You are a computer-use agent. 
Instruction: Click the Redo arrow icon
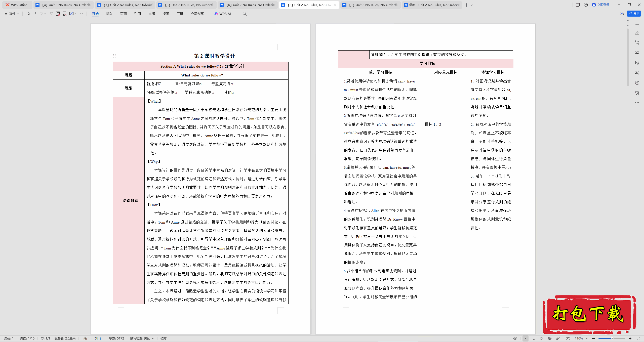coord(51,14)
